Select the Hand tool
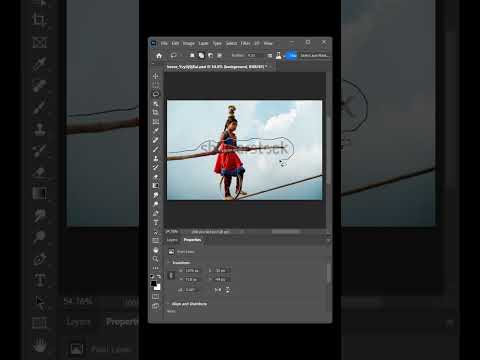Screen dimensions: 480x360 156,250
